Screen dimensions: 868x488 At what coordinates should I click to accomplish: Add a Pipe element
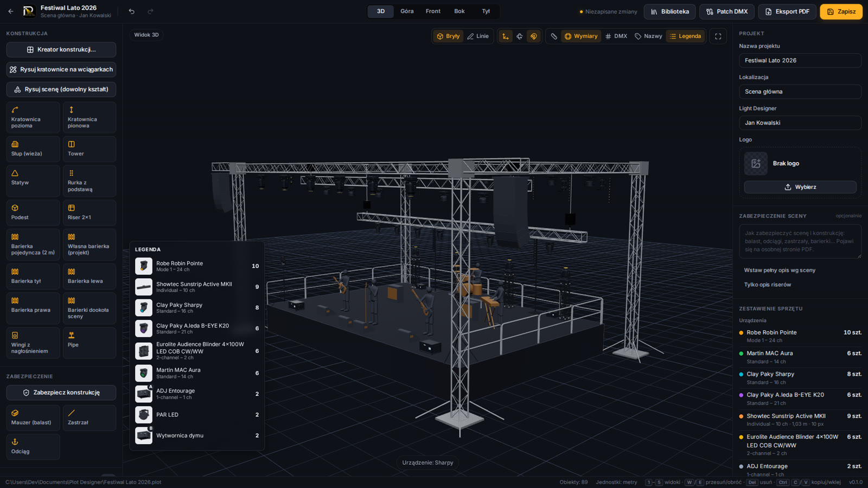click(90, 343)
